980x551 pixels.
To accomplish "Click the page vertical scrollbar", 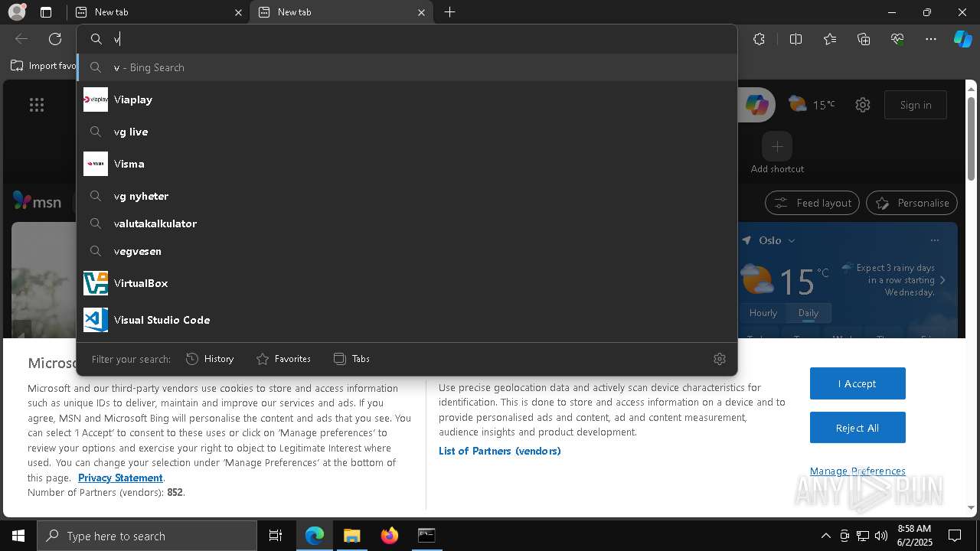I will point(971,139).
